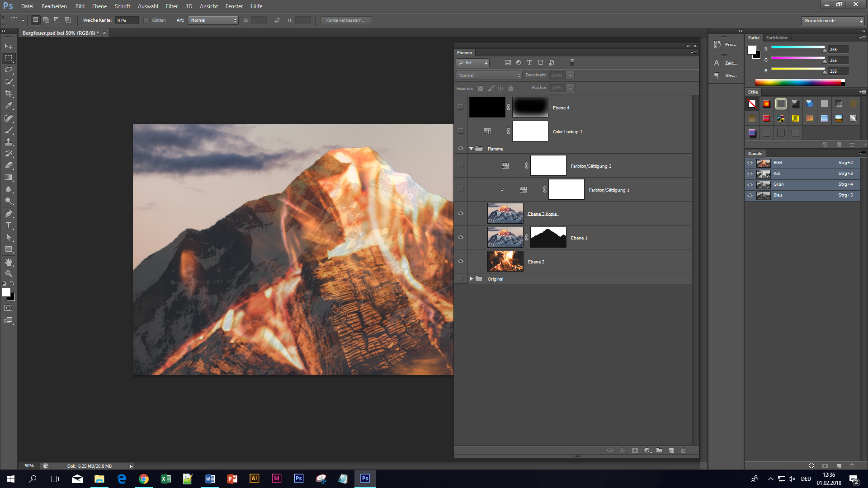Open the Grundelemente workspace dropdown
This screenshot has width=868, height=488.
832,20
